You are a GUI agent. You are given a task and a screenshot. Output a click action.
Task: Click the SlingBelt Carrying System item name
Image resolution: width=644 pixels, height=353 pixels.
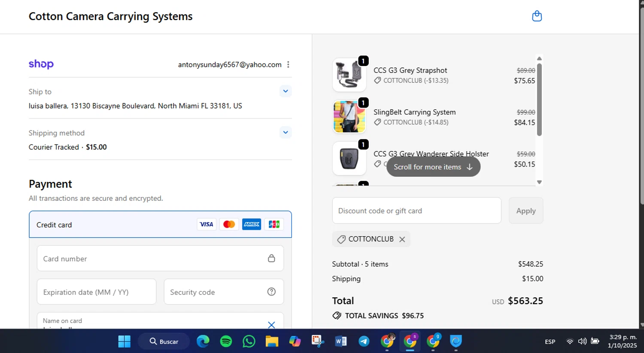point(414,112)
